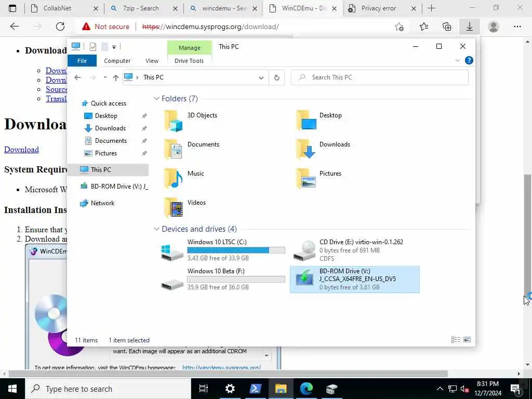Reload the WinCDEmu page in Edge
This screenshot has height=399, width=532.
pyautogui.click(x=60, y=26)
